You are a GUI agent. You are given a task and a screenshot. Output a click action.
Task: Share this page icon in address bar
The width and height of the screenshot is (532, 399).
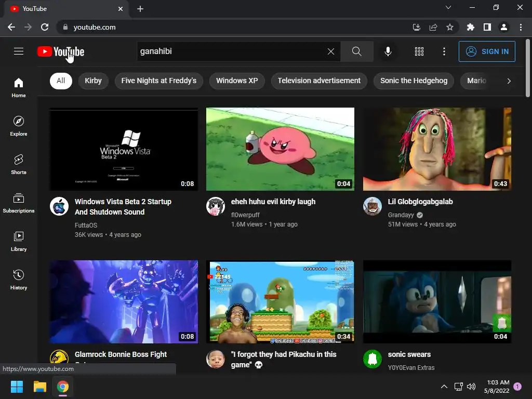coord(433,27)
